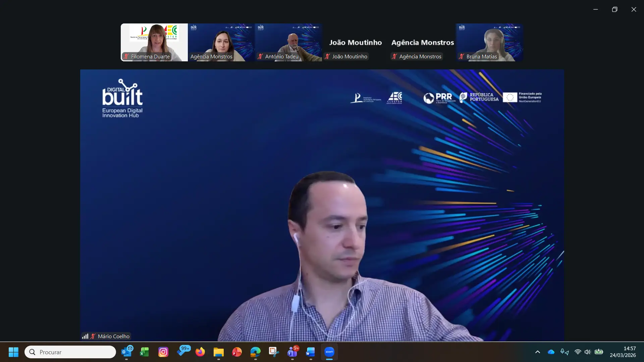Viewport: 644px width, 362px height.
Task: Launch Excel from the taskbar
Action: click(145, 352)
